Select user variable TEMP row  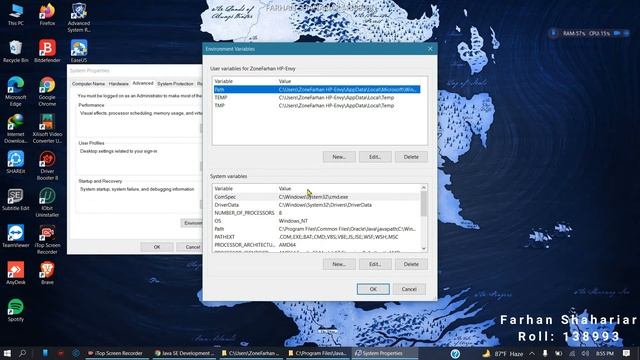pos(317,98)
